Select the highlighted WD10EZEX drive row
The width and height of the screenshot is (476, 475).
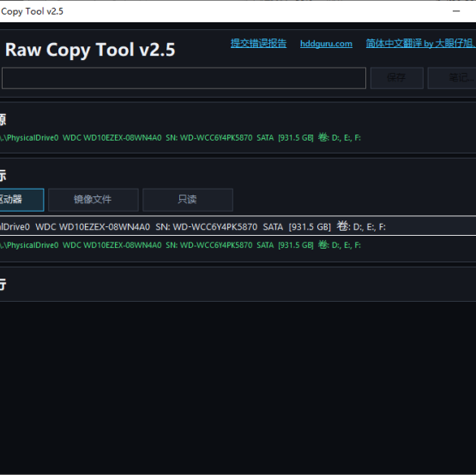click(x=238, y=226)
